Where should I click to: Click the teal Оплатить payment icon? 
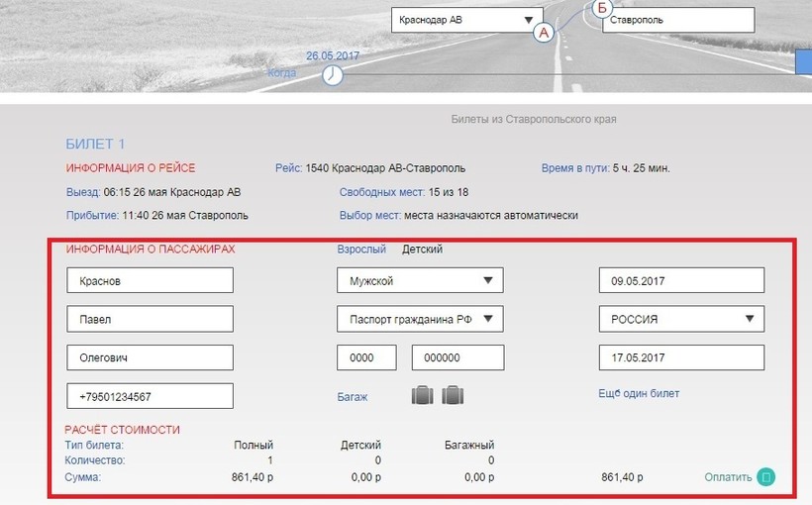[x=765, y=477]
